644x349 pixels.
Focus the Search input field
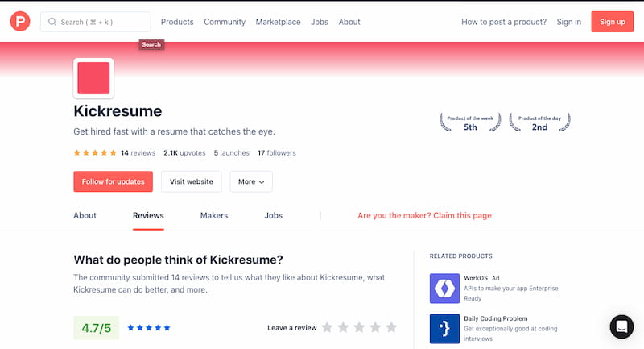[x=95, y=22]
